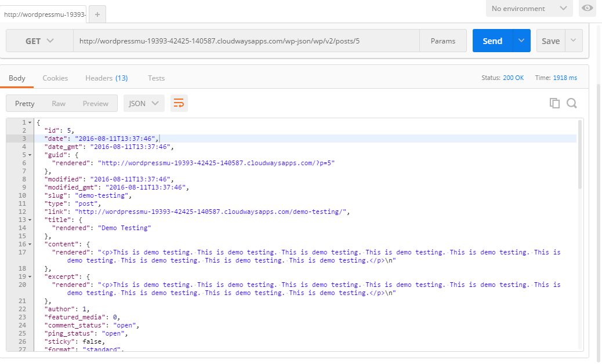Open the Send button dropdown arrow
602x364 pixels.
(521, 41)
